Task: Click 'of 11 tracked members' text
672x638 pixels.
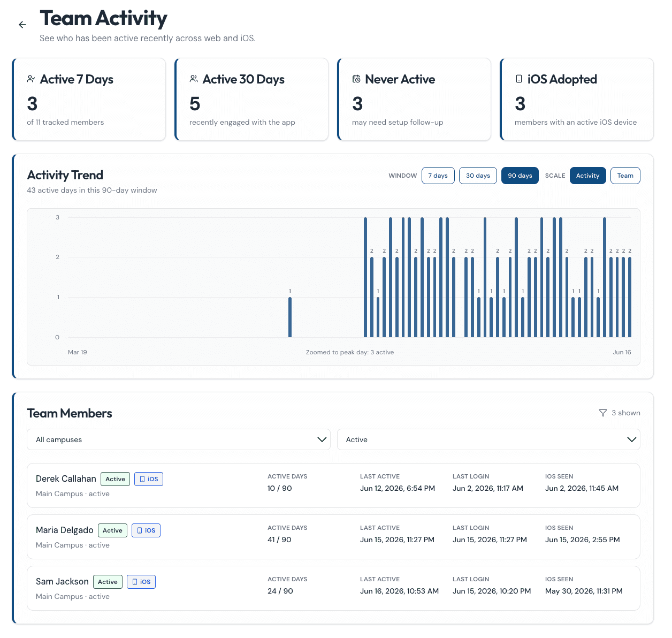Action: [x=65, y=122]
